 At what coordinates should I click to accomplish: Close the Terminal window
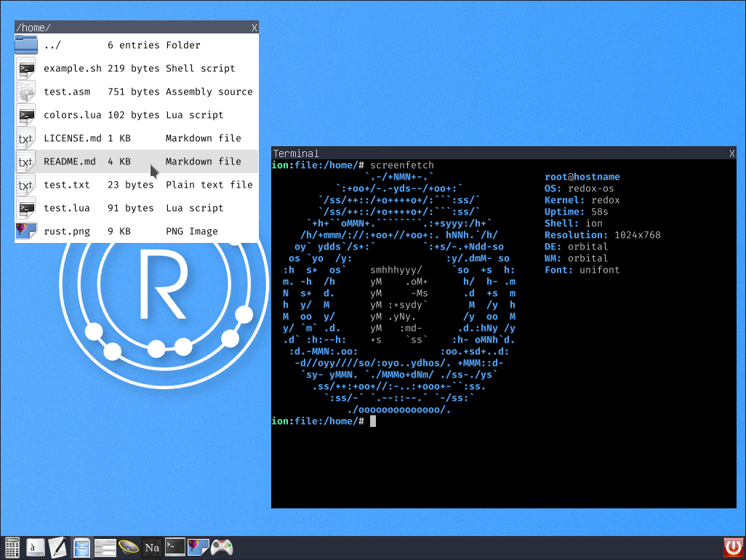pos(731,153)
